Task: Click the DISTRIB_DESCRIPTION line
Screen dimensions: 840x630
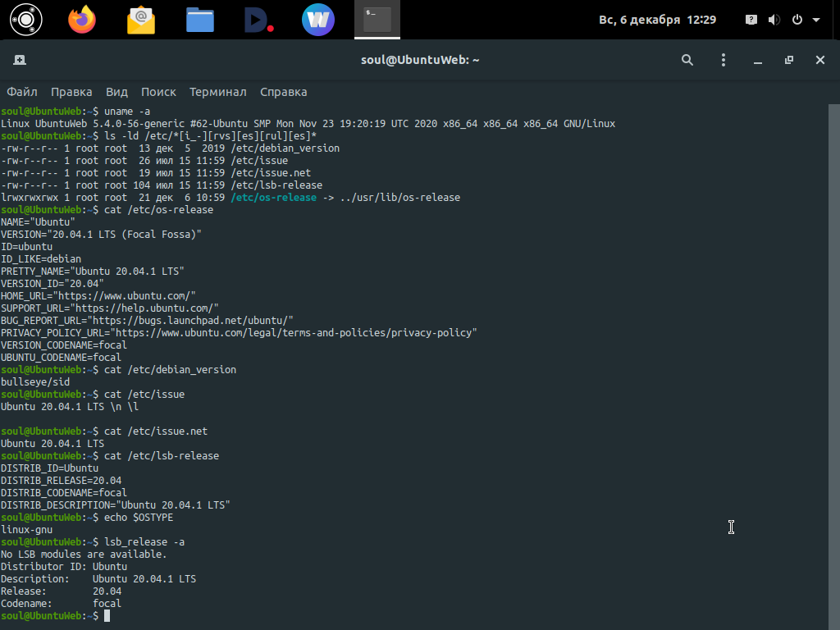Action: [x=115, y=505]
